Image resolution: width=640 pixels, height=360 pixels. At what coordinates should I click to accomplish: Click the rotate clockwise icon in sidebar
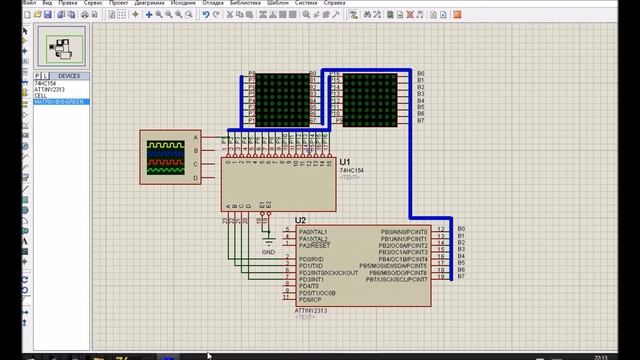point(25,280)
